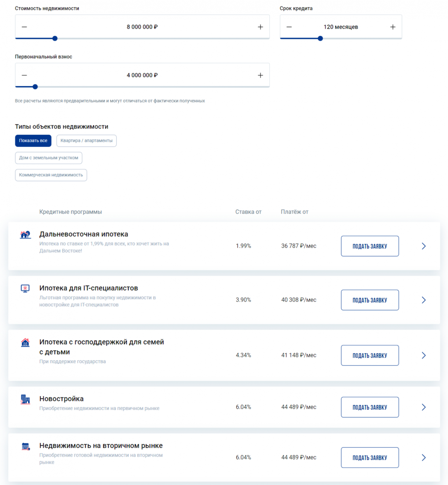
Task: Click the Новостройка building icon
Action: [x=25, y=399]
